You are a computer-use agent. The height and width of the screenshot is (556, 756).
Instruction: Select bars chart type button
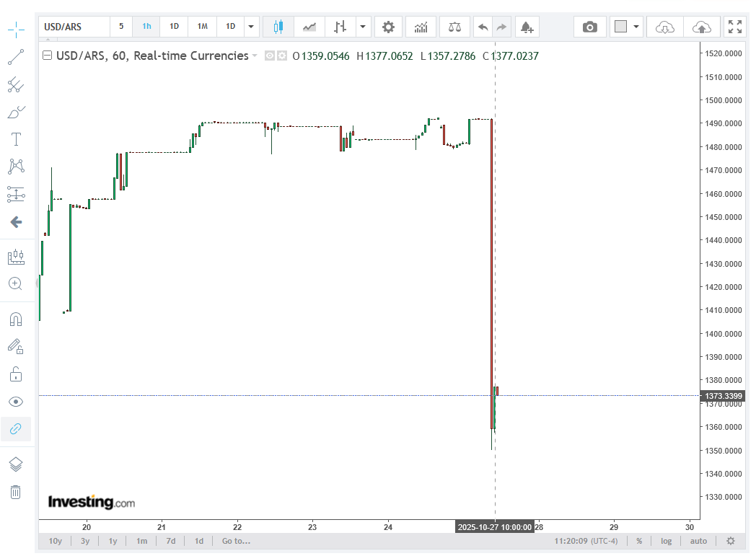coord(340,27)
